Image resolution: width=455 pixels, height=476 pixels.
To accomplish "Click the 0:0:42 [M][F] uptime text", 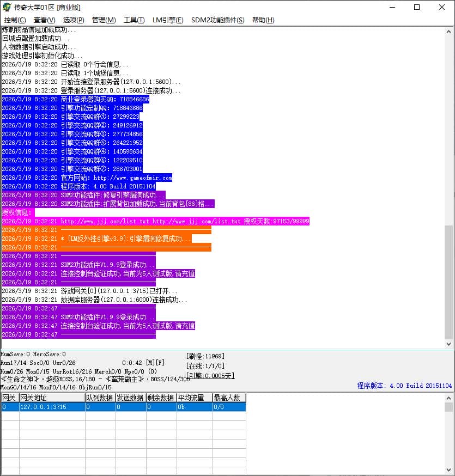I will (143, 363).
